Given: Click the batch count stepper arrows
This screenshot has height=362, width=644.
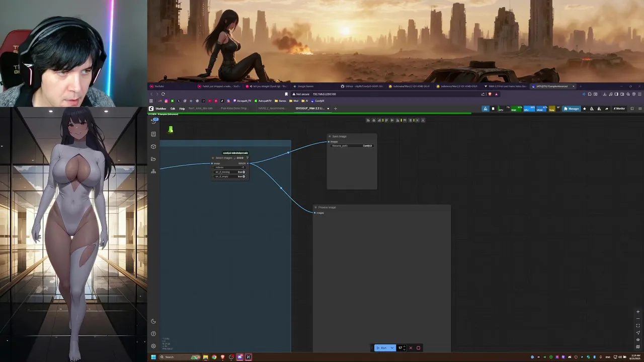Looking at the screenshot, I should 405,348.
